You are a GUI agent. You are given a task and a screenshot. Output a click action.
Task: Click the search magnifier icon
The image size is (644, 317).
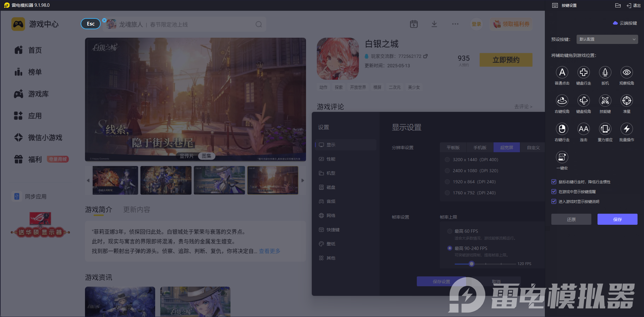[x=259, y=24]
